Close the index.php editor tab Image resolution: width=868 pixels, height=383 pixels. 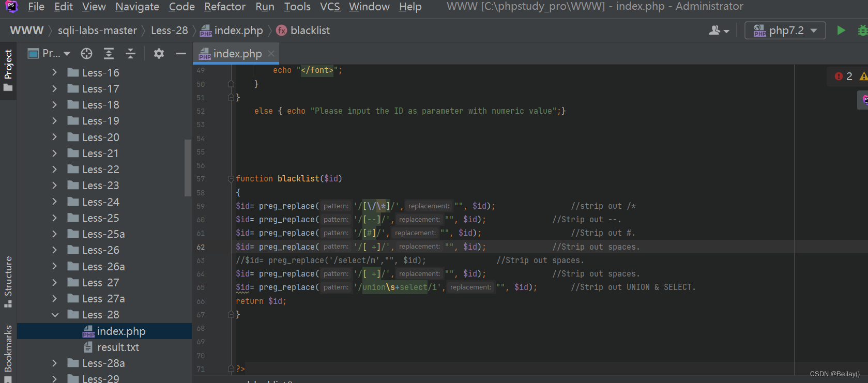(x=271, y=54)
